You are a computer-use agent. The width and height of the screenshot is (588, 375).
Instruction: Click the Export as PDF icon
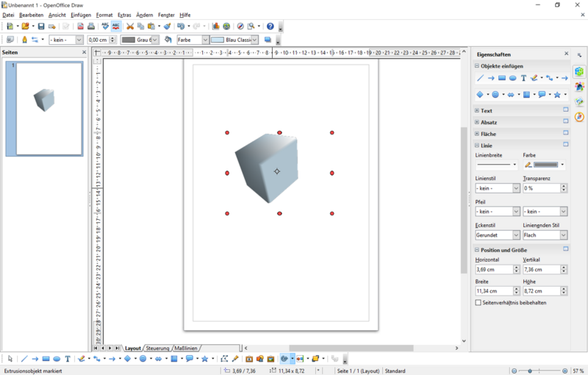[81, 26]
